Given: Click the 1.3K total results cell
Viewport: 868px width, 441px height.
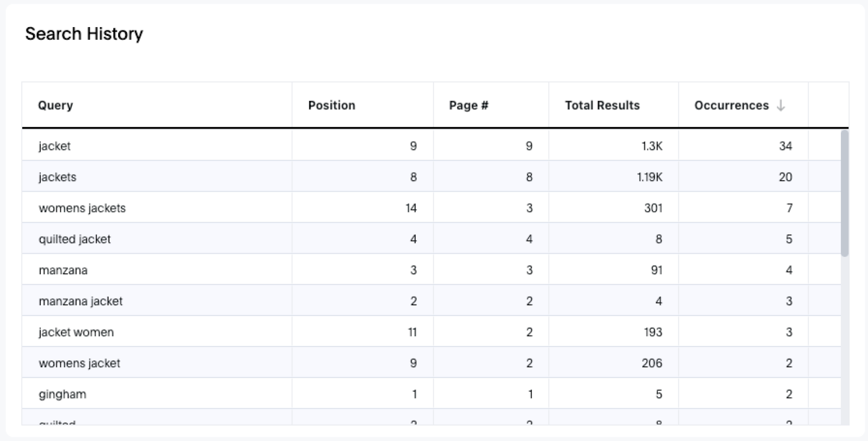Looking at the screenshot, I should (652, 146).
